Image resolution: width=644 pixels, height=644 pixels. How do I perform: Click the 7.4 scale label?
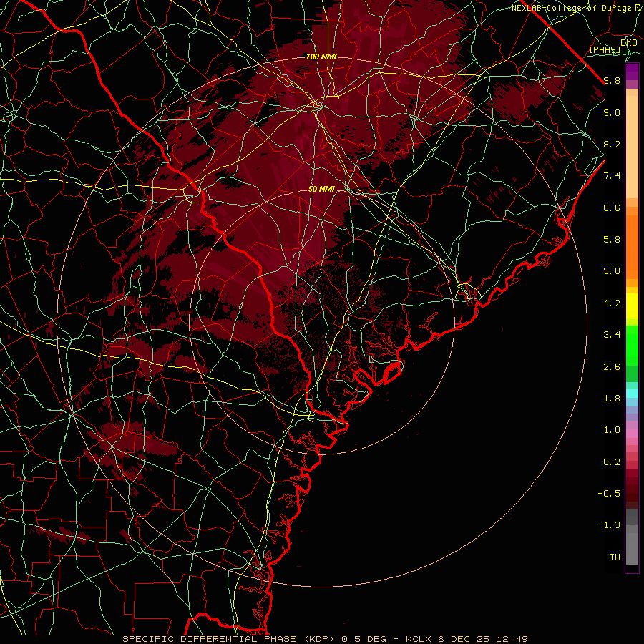click(x=612, y=176)
